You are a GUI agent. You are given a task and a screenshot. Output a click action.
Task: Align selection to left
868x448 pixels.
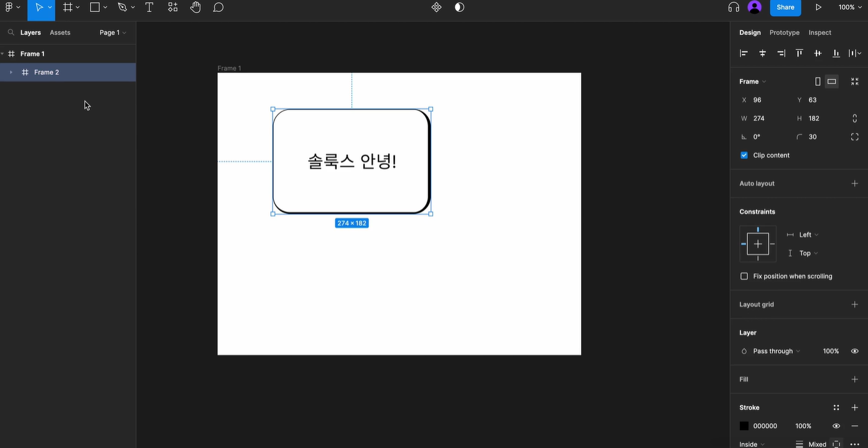point(744,54)
